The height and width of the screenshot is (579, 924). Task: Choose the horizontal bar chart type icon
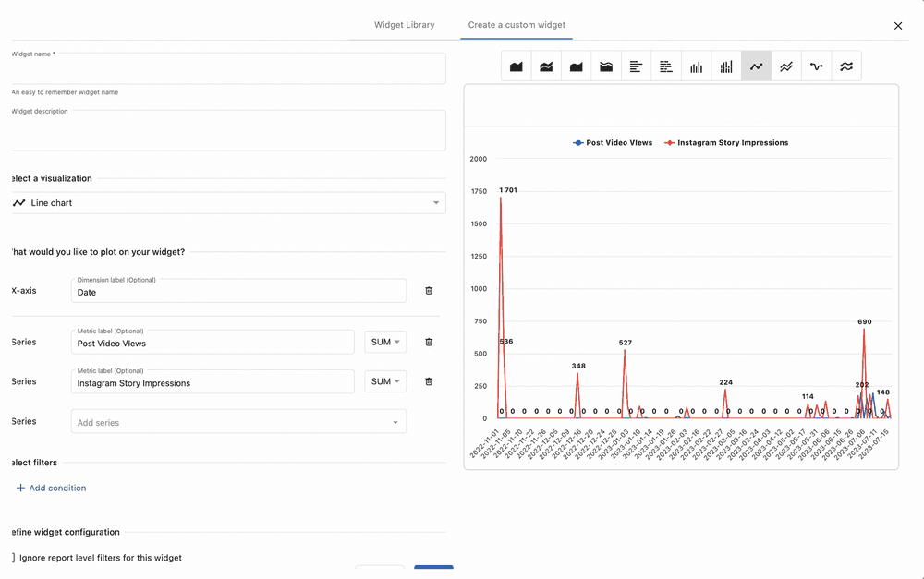(x=637, y=66)
